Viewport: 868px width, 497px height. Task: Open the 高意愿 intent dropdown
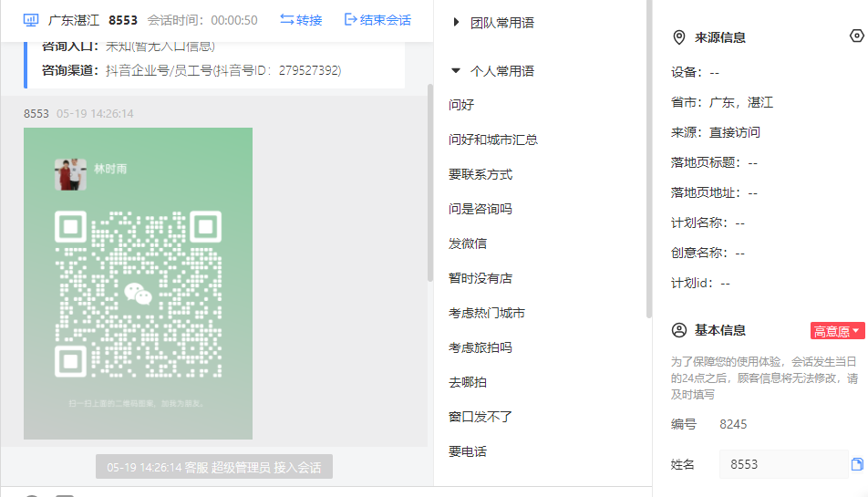pos(837,331)
